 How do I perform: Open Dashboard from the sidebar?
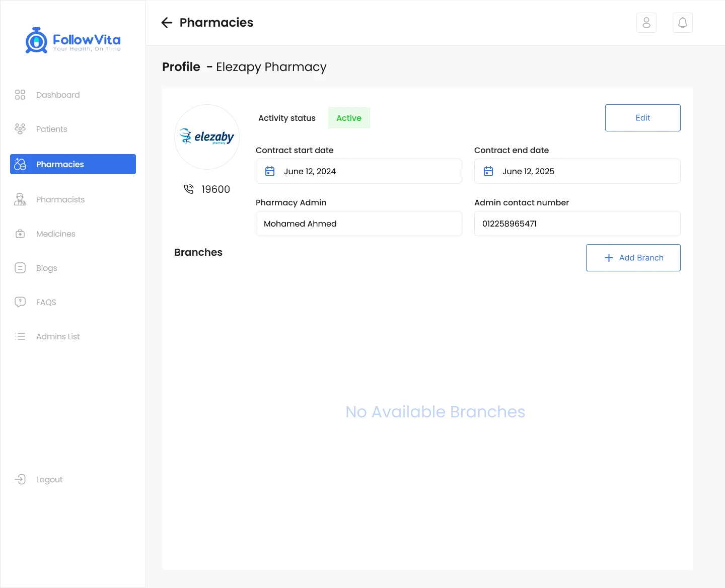coord(58,95)
